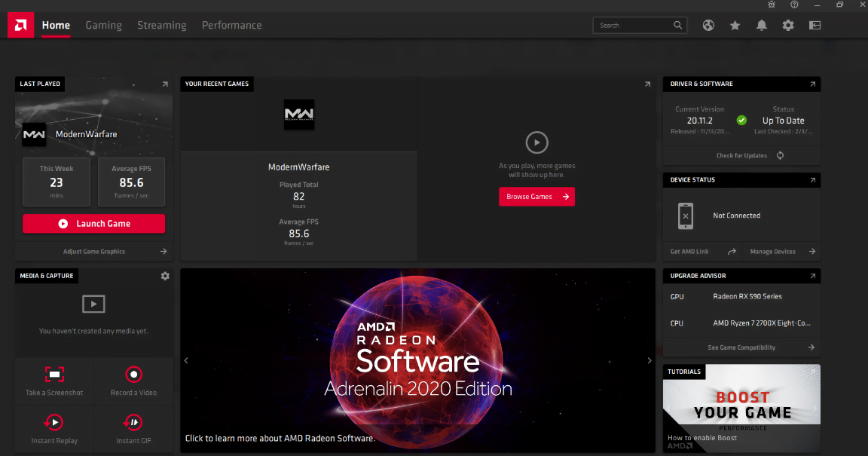Expand Your Recent Games panel arrow
The width and height of the screenshot is (868, 456).
(x=647, y=84)
